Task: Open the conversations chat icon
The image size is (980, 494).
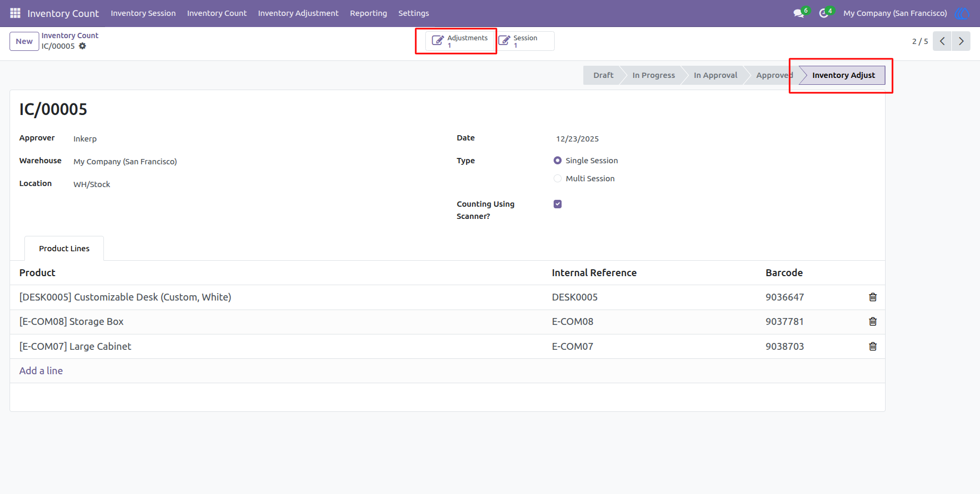Action: pos(799,13)
